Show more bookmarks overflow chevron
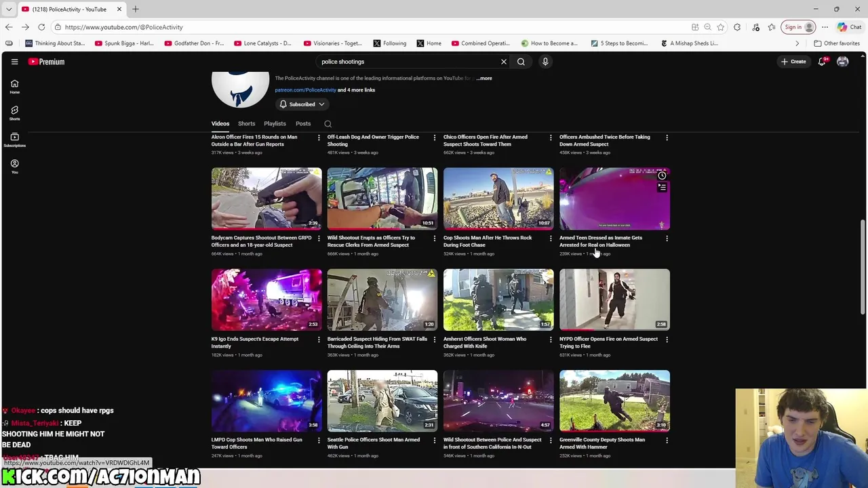Screen dimensions: 868x488 coord(797,43)
